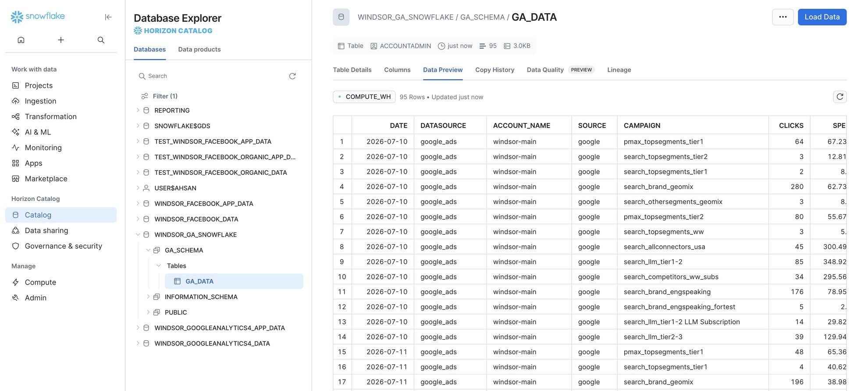Open Data sharing section
Image resolution: width=868 pixels, height=391 pixels.
point(61,231)
